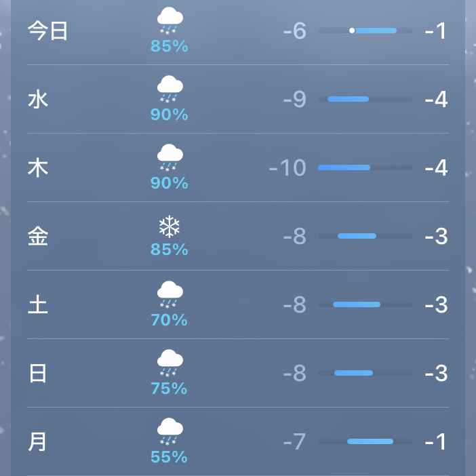Viewport: 476px width, 476px height.
Task: Tap the current-temperature dot on today's bar
Action: (352, 31)
